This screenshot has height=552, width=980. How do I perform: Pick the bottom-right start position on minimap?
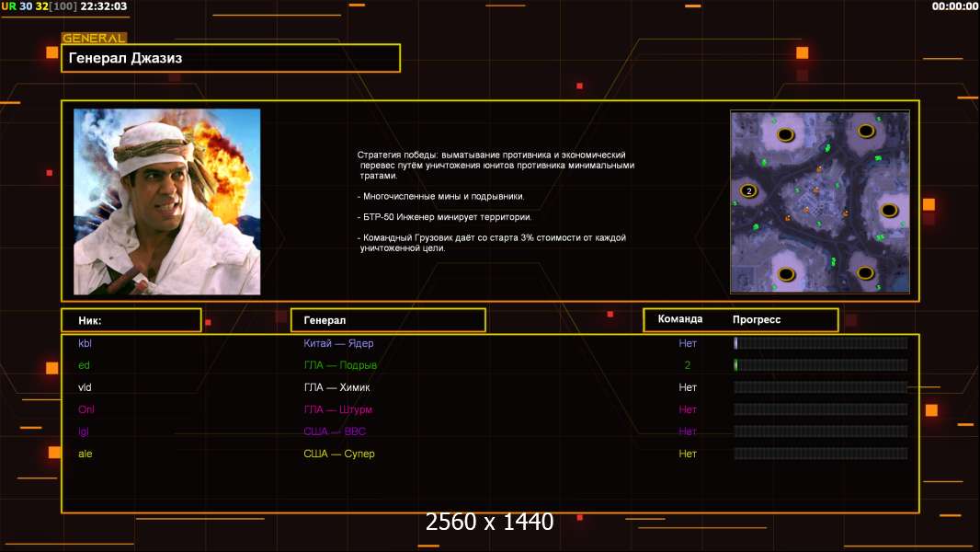pyautogui.click(x=865, y=271)
